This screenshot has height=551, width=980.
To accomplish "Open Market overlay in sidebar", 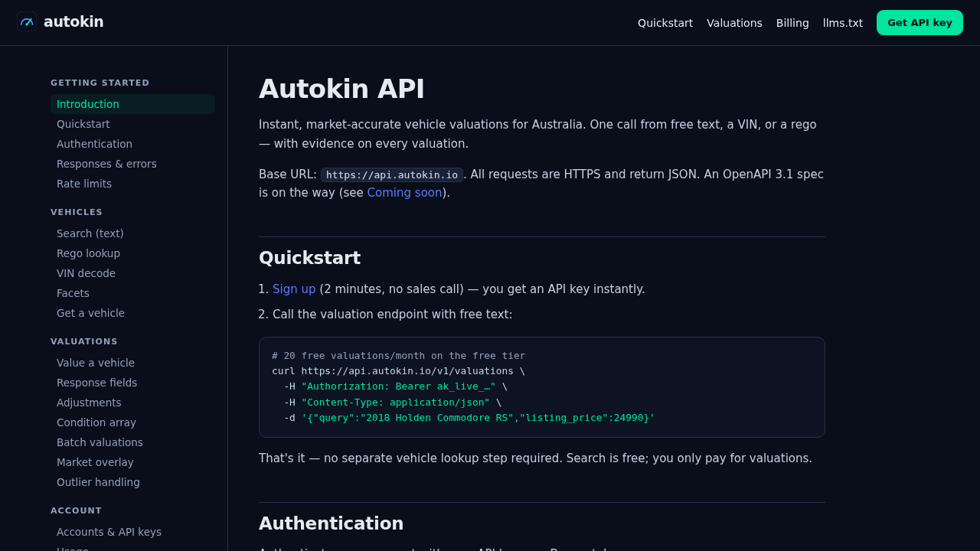I will (x=132, y=462).
